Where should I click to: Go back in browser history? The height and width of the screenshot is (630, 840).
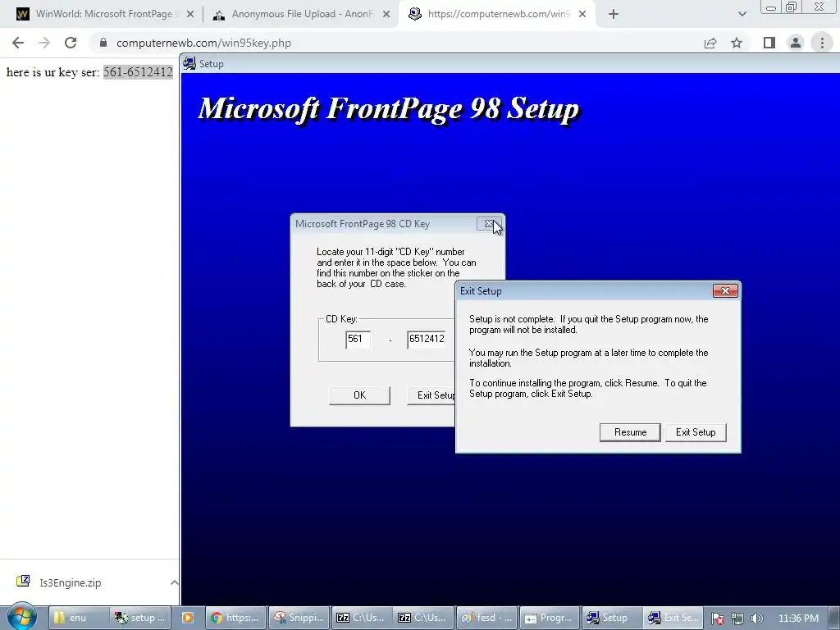(18, 43)
